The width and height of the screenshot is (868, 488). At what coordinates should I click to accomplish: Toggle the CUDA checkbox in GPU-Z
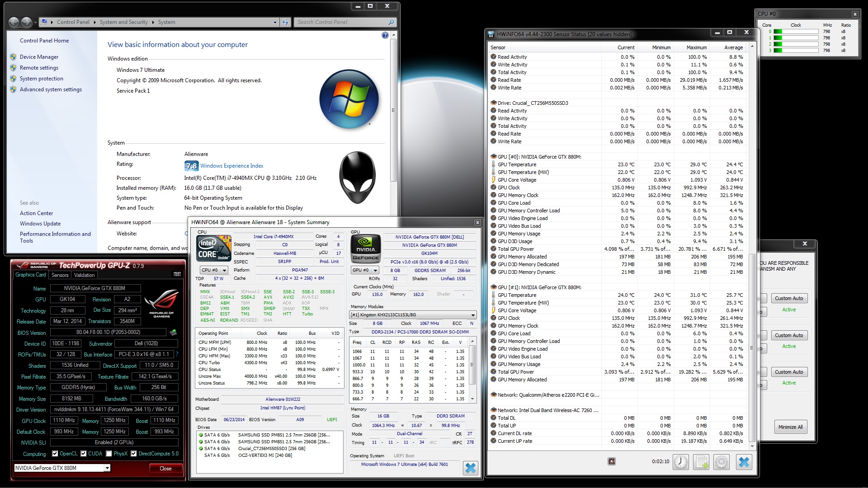coord(84,454)
